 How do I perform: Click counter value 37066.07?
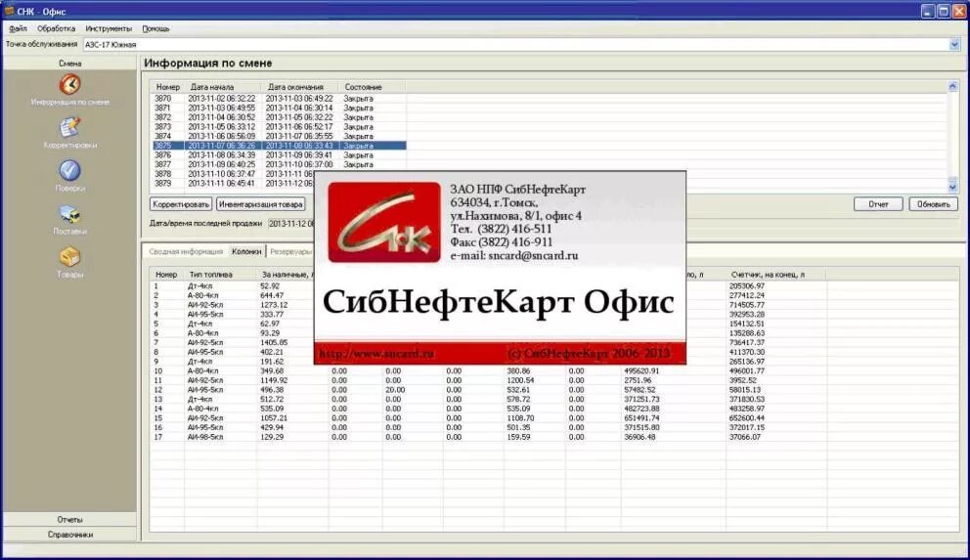pyautogui.click(x=745, y=437)
